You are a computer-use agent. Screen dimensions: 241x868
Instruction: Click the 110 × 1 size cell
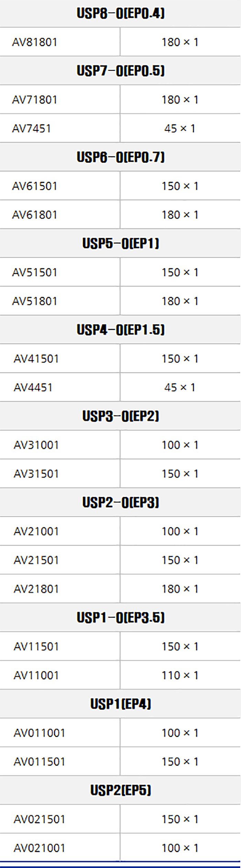[180, 675]
